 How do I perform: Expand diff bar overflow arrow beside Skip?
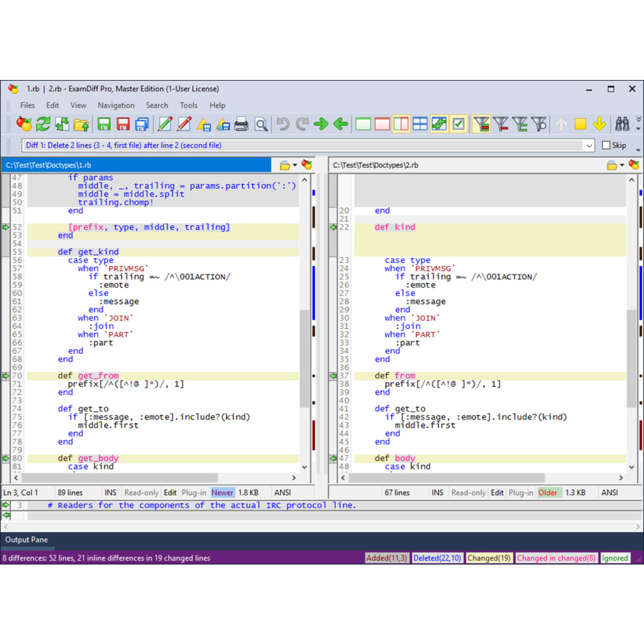point(638,150)
